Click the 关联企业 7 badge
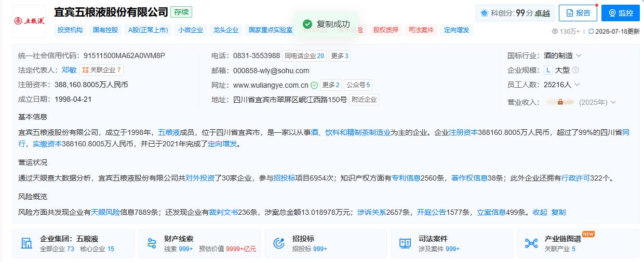Viewport: 644px width, 262px height. point(101,70)
